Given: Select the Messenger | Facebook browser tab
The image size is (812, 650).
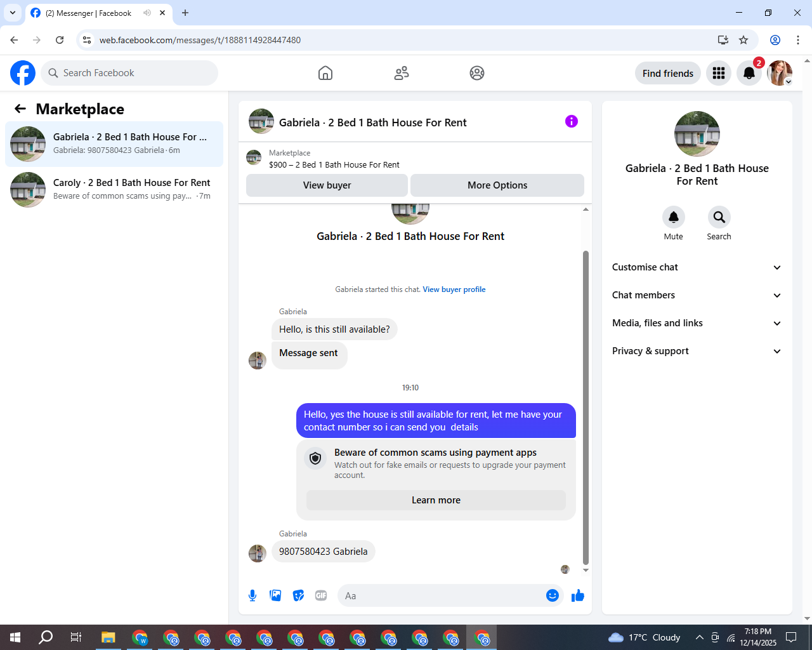Looking at the screenshot, I should click(x=98, y=13).
